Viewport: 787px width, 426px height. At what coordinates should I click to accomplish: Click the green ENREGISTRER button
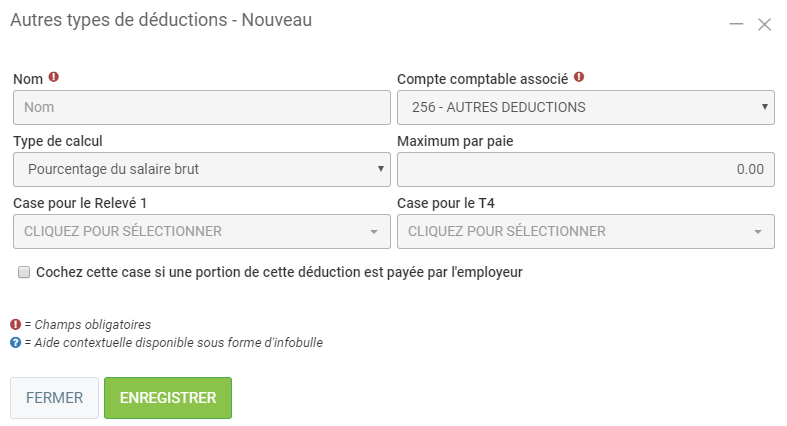point(168,398)
